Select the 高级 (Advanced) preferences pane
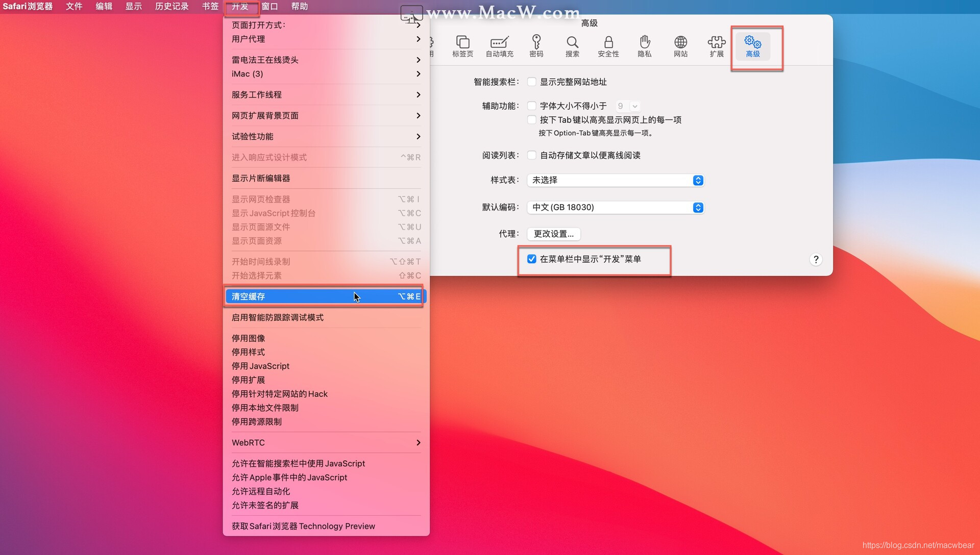The height and width of the screenshot is (555, 980). pyautogui.click(x=753, y=46)
